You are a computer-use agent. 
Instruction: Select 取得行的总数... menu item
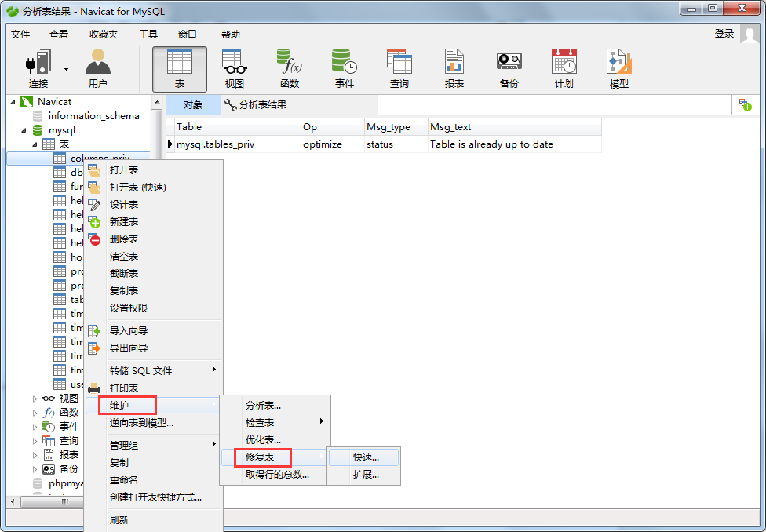tap(275, 475)
